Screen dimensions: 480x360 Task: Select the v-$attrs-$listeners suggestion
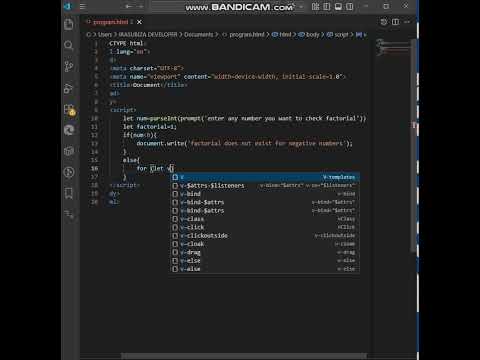(265, 185)
